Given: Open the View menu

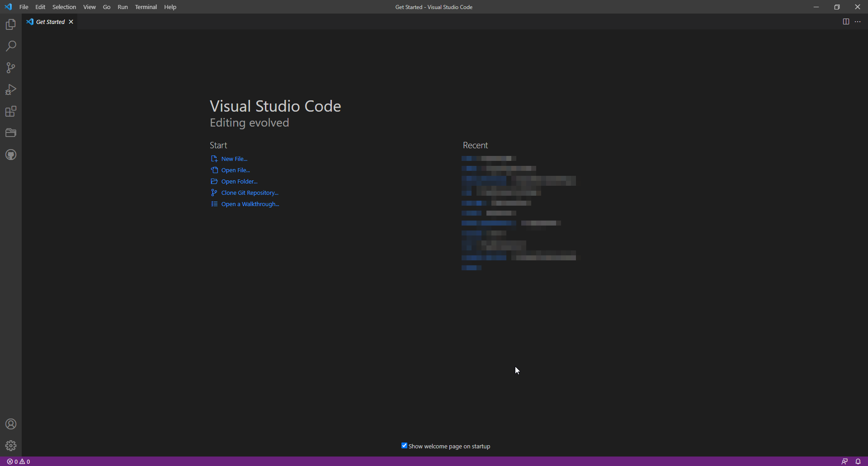Looking at the screenshot, I should coord(90,7).
